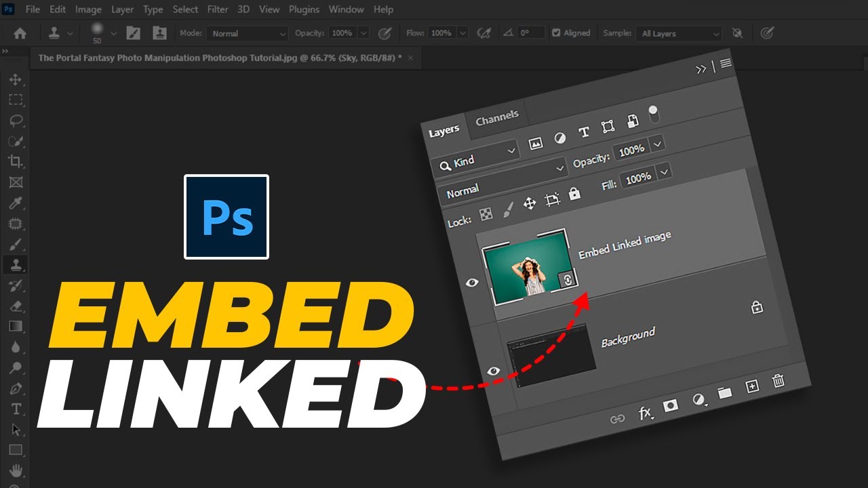Hide the Background layer
The image size is (868, 488).
point(494,371)
